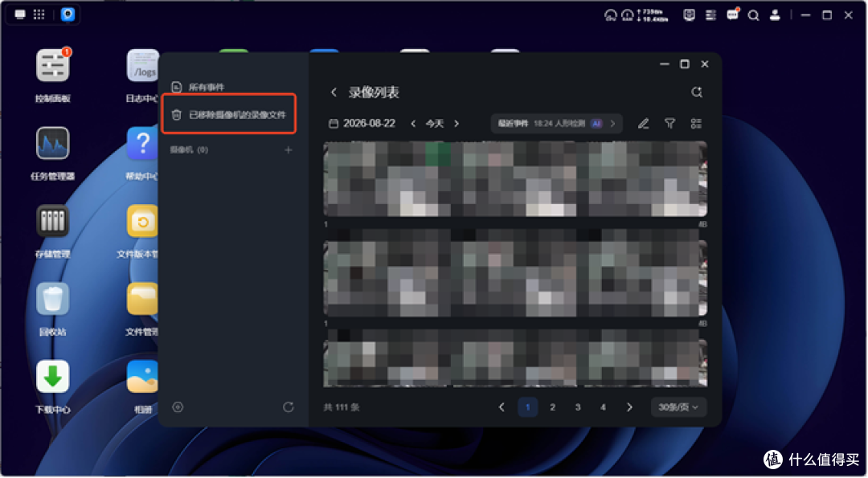Click the 录像列表 title
This screenshot has width=868, height=478.
374,92
